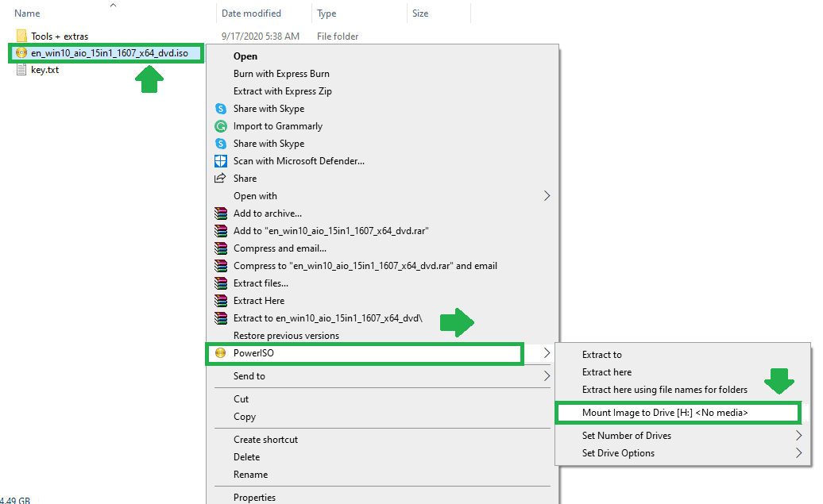Choose Delete from the context menu
Viewport: 823px width, 504px height.
(247, 457)
